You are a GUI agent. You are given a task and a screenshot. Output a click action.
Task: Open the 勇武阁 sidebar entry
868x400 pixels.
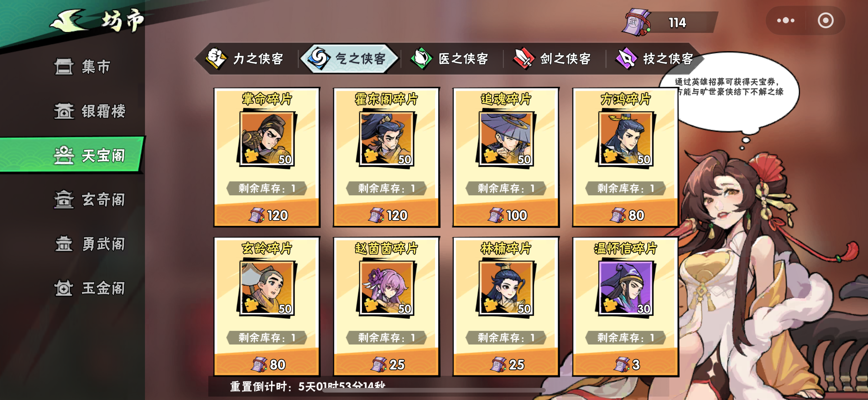click(x=90, y=244)
